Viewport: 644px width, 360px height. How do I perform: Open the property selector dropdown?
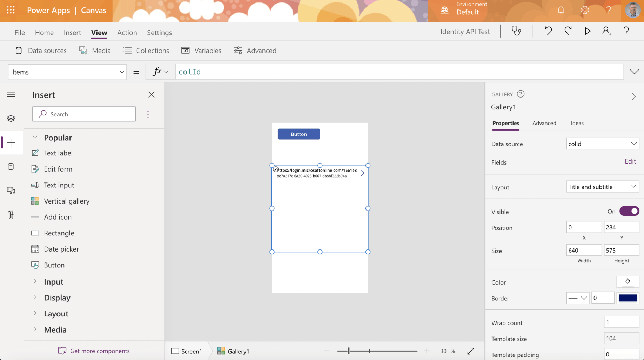(x=67, y=72)
